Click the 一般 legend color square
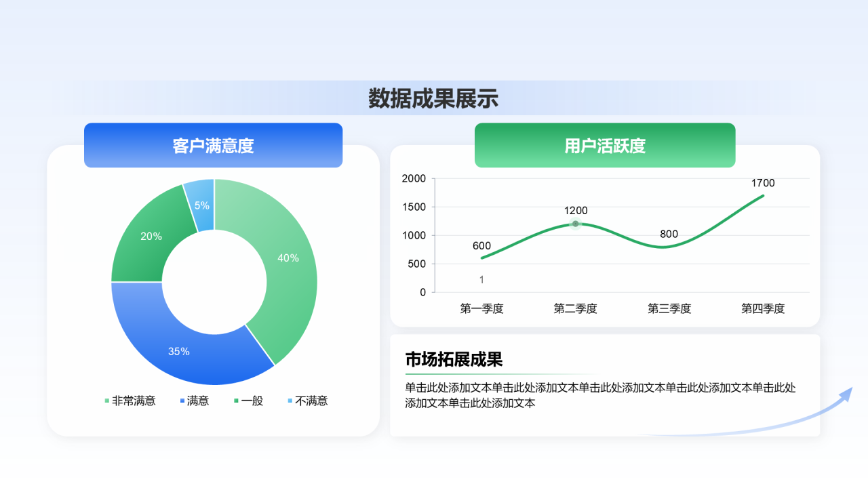The width and height of the screenshot is (868, 488). point(236,401)
